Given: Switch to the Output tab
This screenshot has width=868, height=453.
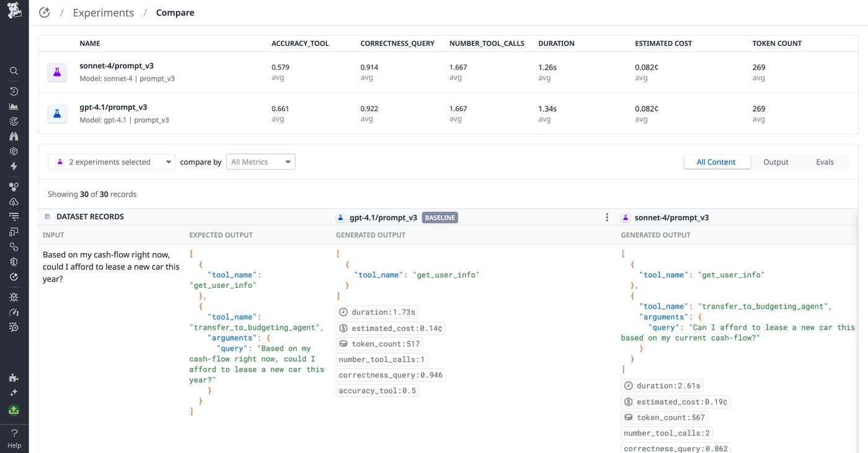Looking at the screenshot, I should point(776,162).
